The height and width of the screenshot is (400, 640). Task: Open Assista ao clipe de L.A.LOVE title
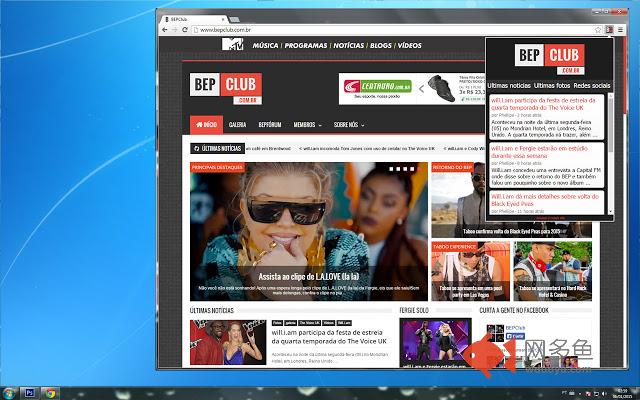pyautogui.click(x=309, y=276)
